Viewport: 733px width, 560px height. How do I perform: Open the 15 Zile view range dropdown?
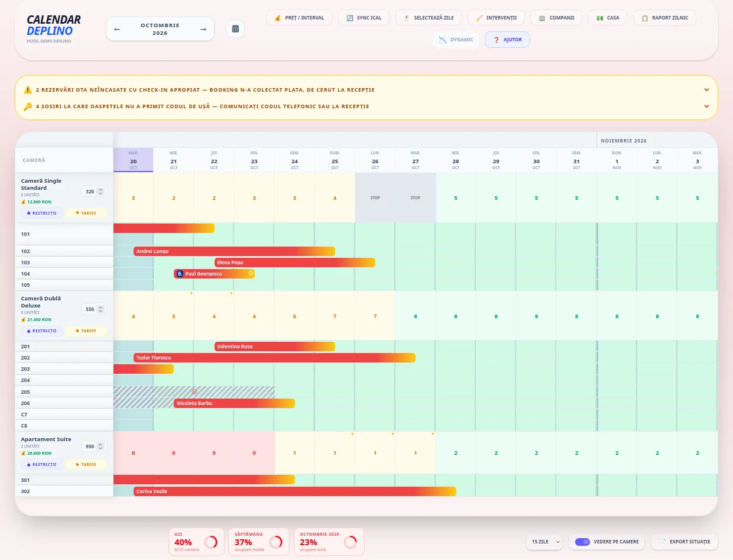pyautogui.click(x=544, y=542)
